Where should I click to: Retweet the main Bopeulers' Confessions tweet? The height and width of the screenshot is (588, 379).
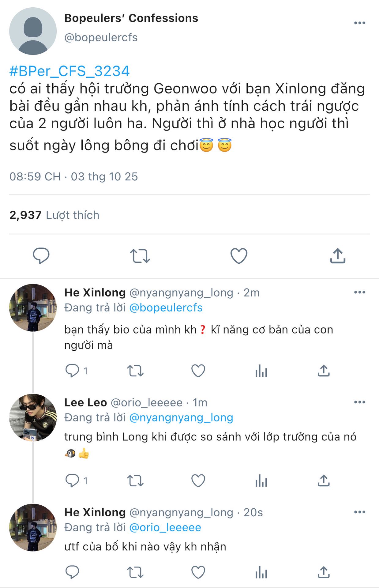point(140,256)
